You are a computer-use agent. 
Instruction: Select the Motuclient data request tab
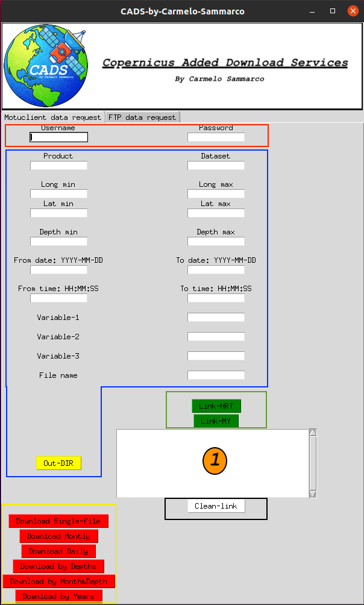pos(53,118)
